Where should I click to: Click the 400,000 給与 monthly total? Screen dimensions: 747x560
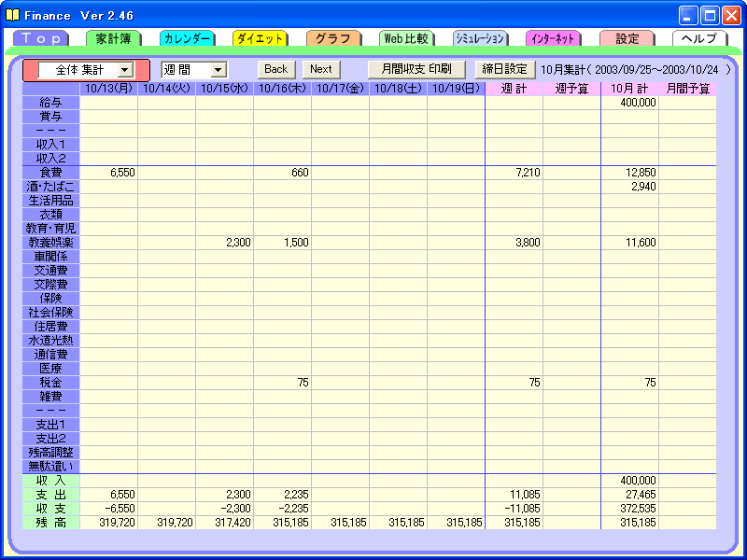[629, 103]
